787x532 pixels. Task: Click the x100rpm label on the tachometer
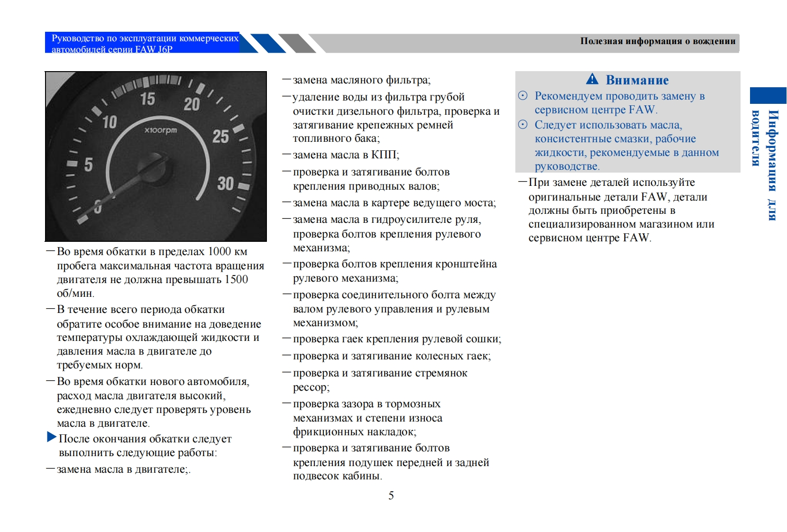point(160,130)
